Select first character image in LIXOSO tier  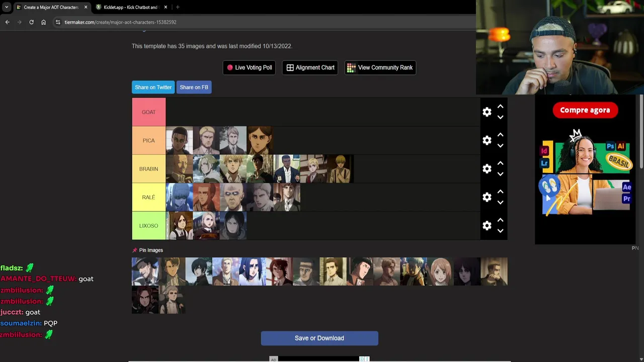(179, 226)
